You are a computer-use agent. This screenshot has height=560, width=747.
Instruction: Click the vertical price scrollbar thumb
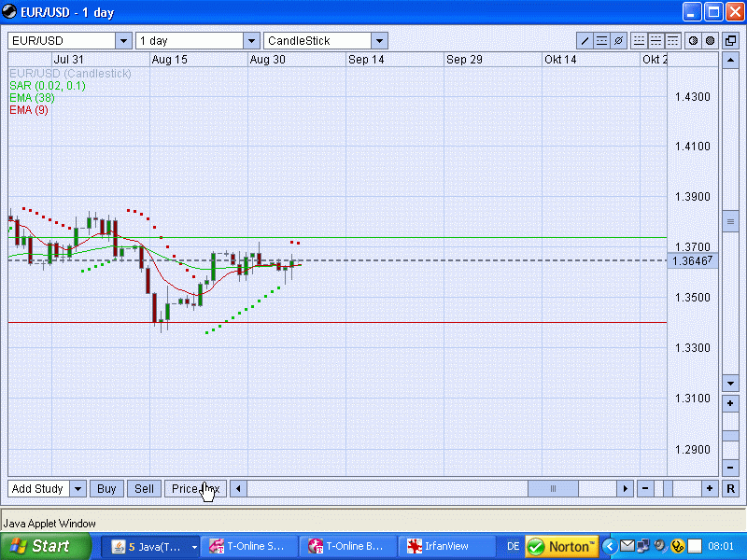pos(730,221)
